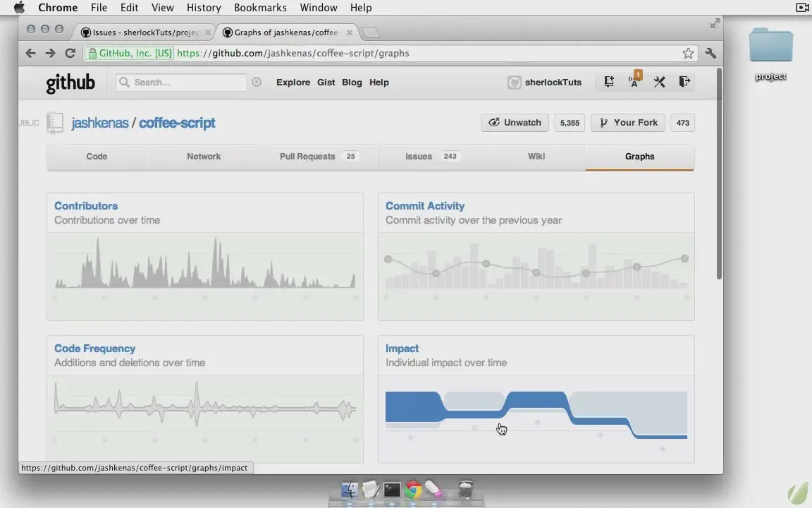812x508 pixels.
Task: Click the Chrome back arrow
Action: tap(30, 53)
